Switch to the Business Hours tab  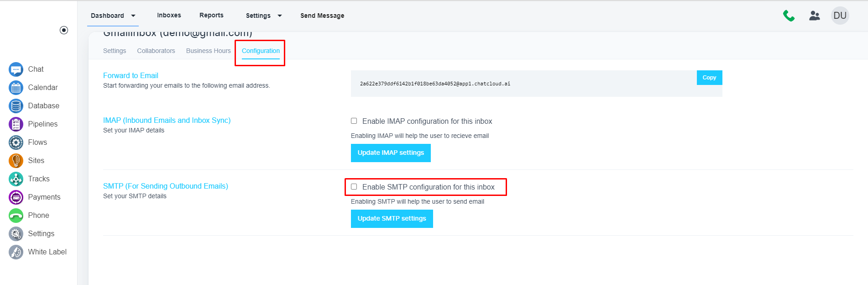pos(209,51)
